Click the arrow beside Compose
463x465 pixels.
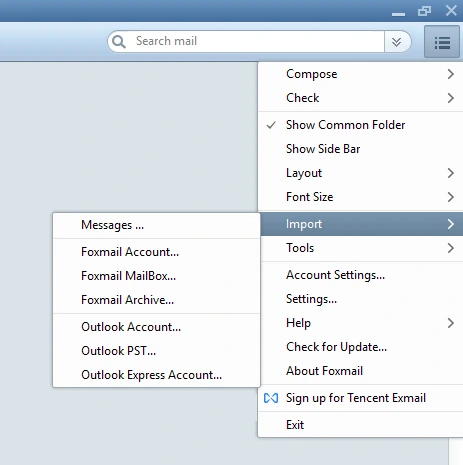tap(451, 74)
